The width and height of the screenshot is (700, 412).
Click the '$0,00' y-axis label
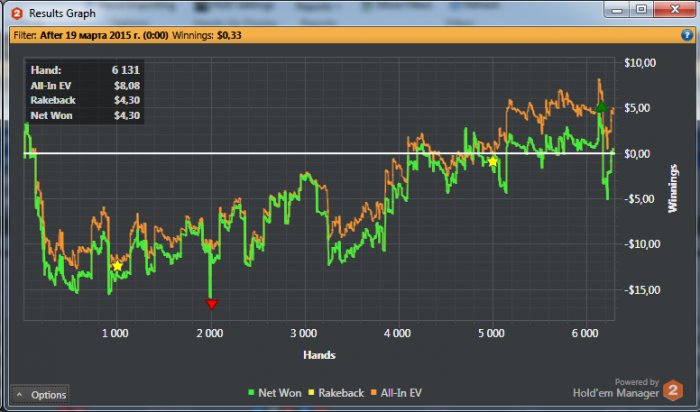pyautogui.click(x=637, y=154)
